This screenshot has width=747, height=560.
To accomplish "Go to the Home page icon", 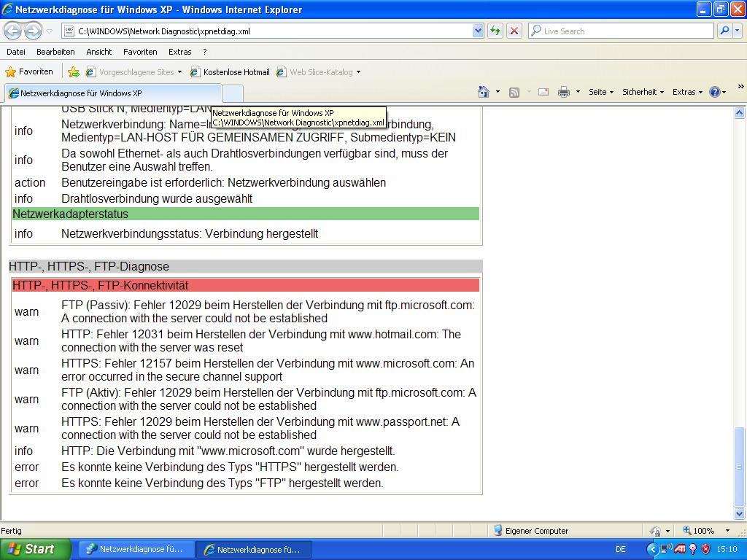I will click(x=484, y=92).
